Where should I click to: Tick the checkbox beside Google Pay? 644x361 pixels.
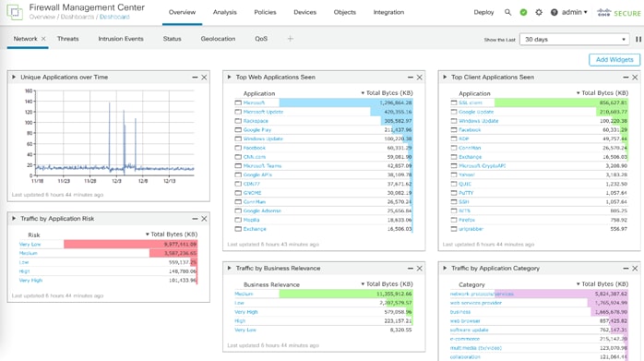(238, 130)
